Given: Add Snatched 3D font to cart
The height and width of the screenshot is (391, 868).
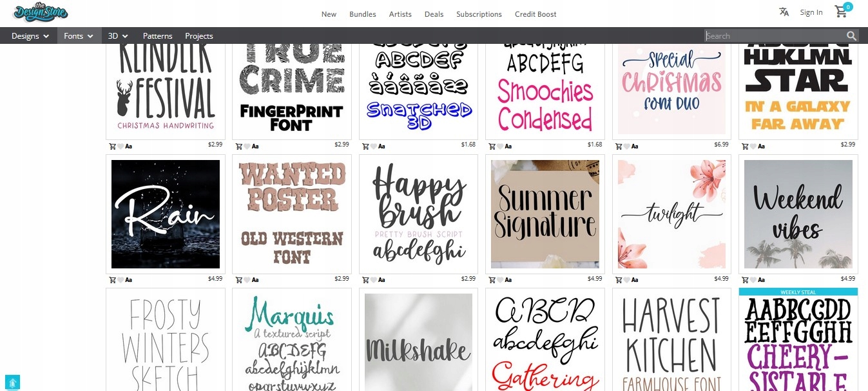Looking at the screenshot, I should click(x=365, y=146).
